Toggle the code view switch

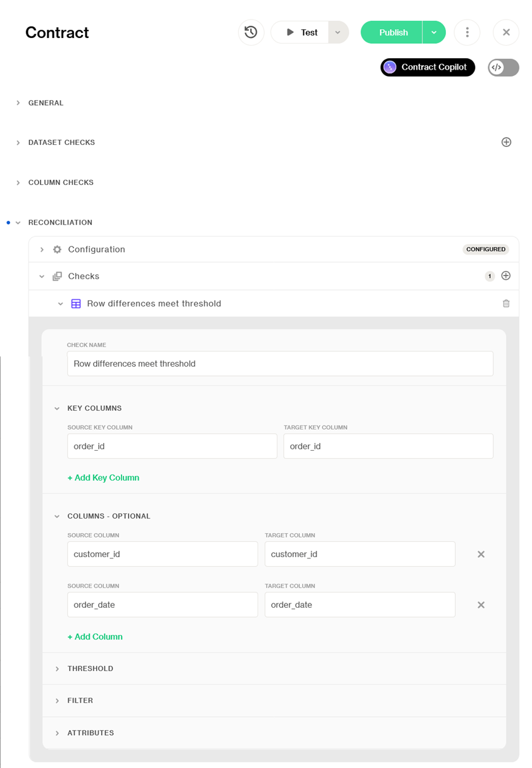point(503,67)
